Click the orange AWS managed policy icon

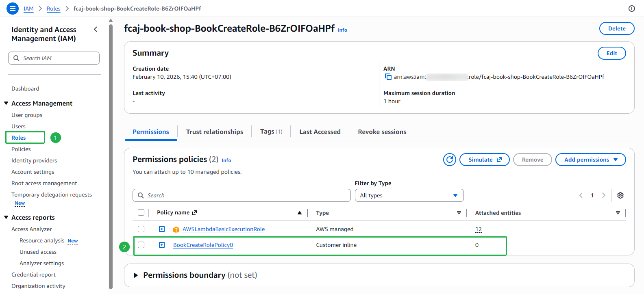(176, 229)
